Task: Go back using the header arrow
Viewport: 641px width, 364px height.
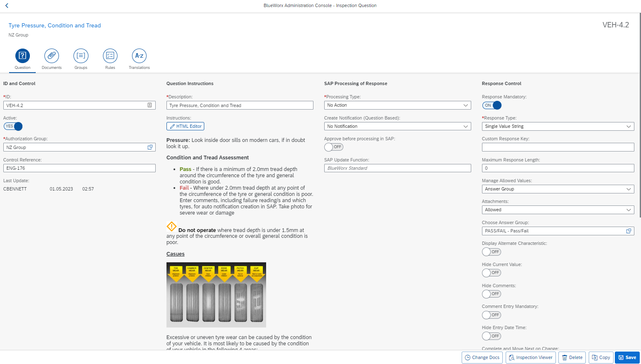Action: click(x=7, y=5)
